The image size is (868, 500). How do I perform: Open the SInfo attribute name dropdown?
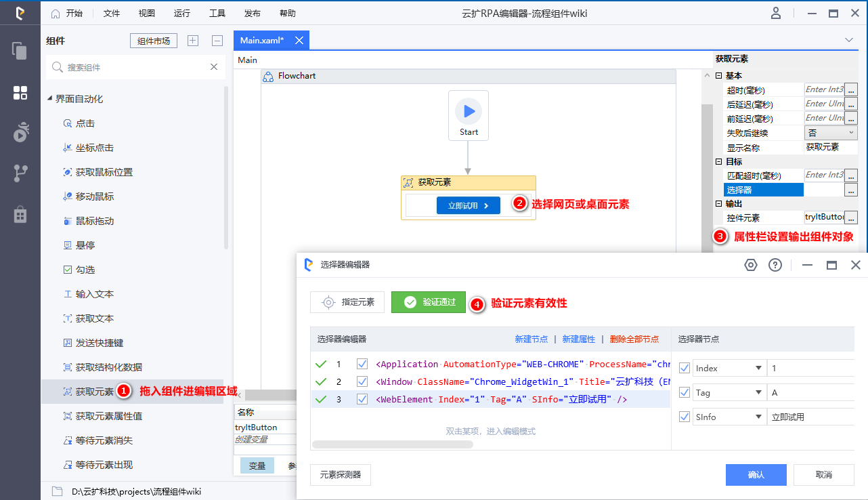point(758,417)
